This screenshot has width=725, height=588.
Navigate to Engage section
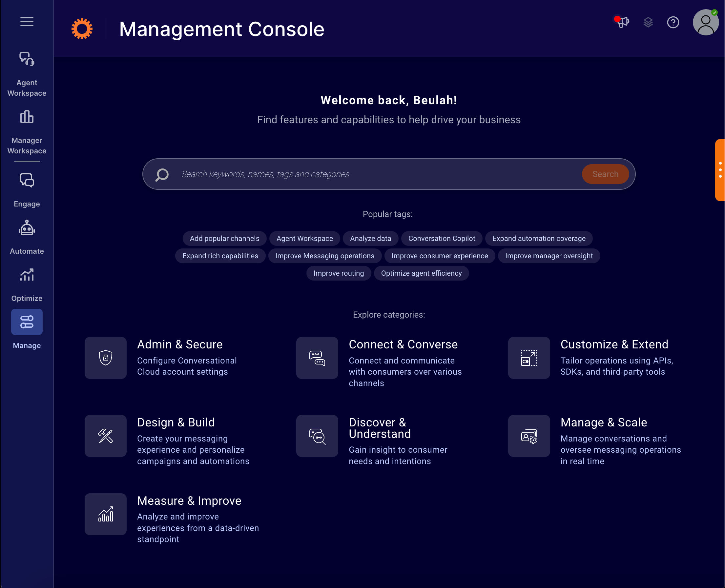(x=27, y=189)
